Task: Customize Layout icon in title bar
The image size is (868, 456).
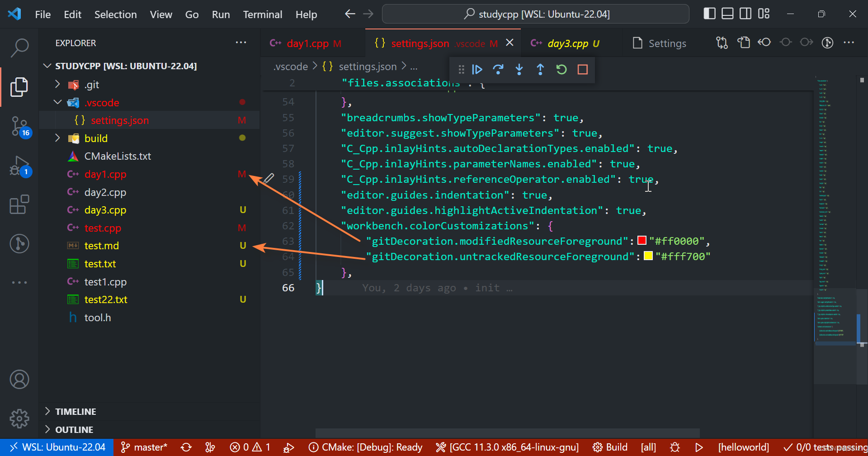Action: pos(764,14)
